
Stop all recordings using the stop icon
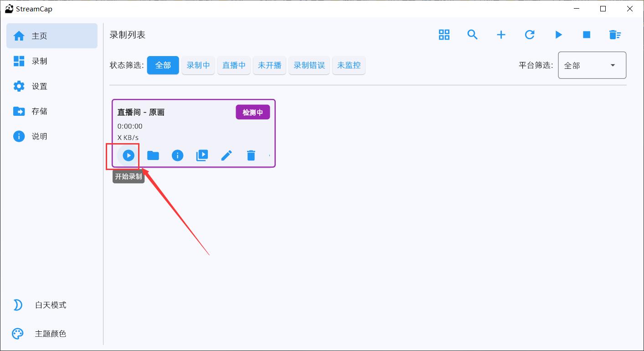(x=587, y=35)
